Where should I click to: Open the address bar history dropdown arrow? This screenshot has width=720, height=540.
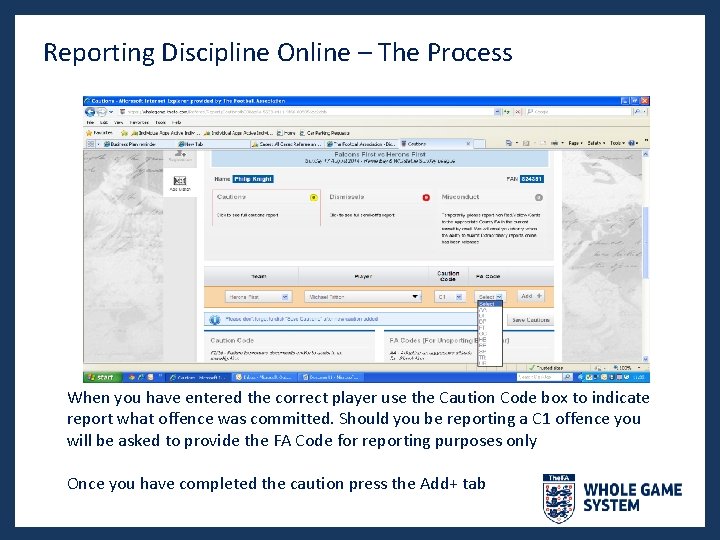point(497,112)
